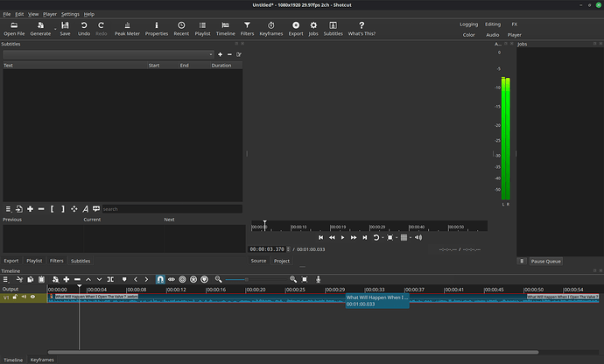This screenshot has width=604, height=364.
Task: Click the subtitle search field
Action: click(172, 209)
